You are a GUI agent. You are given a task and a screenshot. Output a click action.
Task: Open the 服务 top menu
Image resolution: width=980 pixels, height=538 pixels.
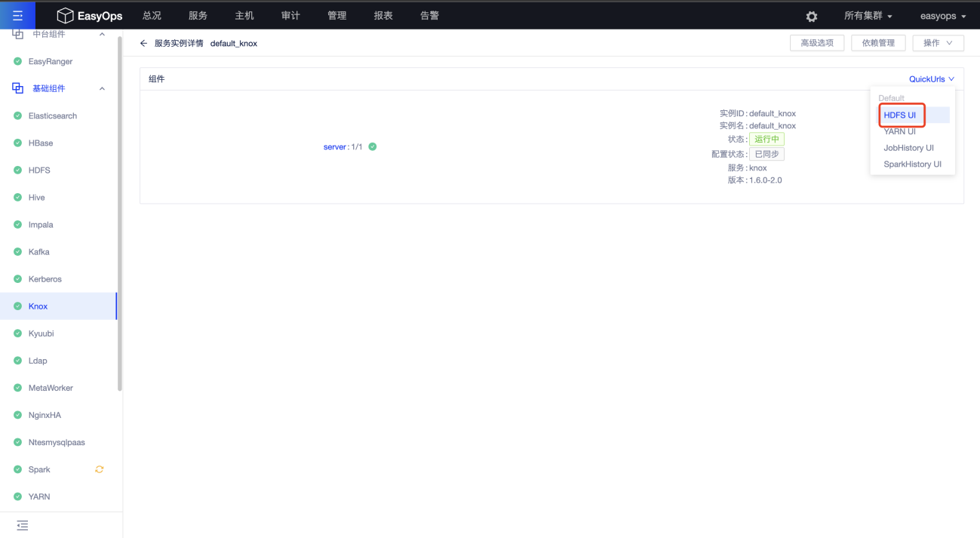pyautogui.click(x=198, y=16)
